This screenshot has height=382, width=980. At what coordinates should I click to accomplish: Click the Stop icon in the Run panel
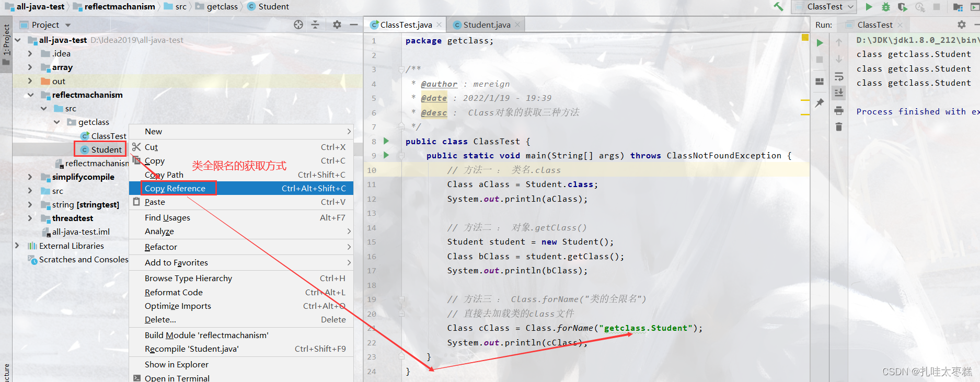pos(820,60)
